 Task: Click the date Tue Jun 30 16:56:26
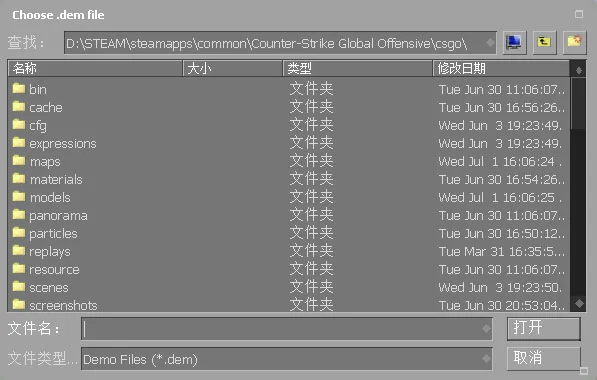[501, 108]
